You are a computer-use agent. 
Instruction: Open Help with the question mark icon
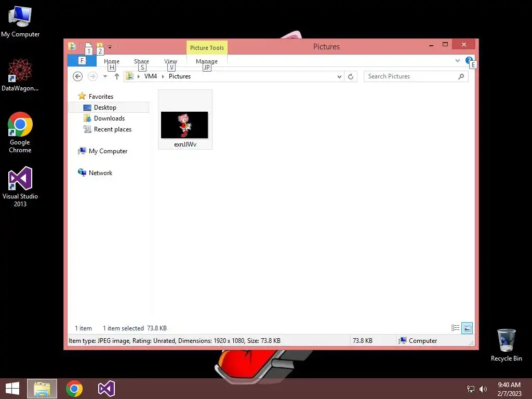(x=469, y=60)
